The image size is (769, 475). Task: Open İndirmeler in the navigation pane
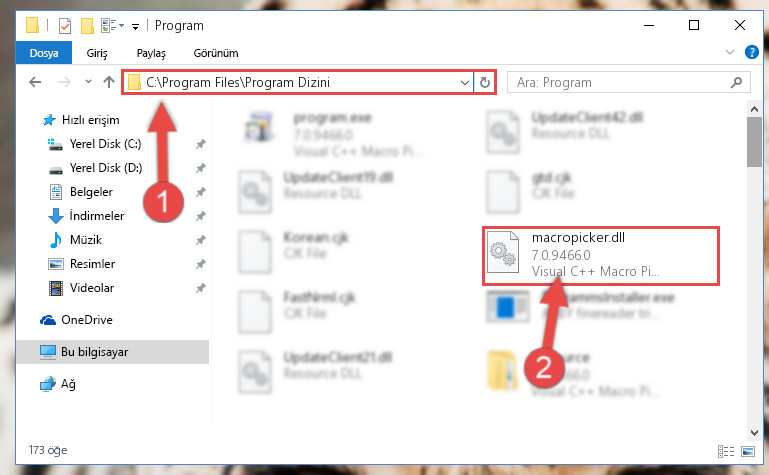97,216
